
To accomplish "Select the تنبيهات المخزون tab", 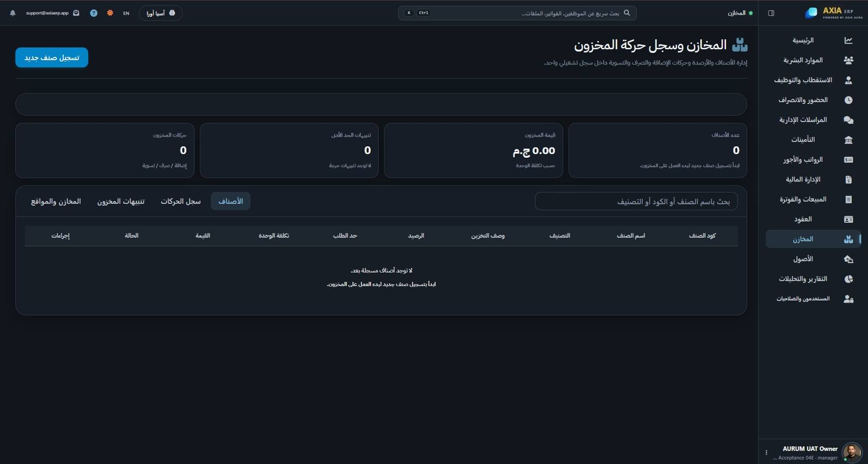I will click(121, 201).
